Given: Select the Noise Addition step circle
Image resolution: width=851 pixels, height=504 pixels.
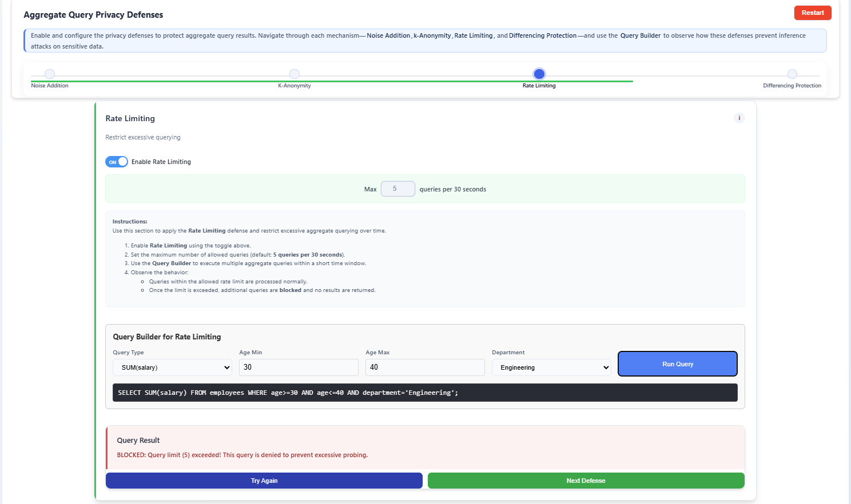Looking at the screenshot, I should [x=49, y=74].
